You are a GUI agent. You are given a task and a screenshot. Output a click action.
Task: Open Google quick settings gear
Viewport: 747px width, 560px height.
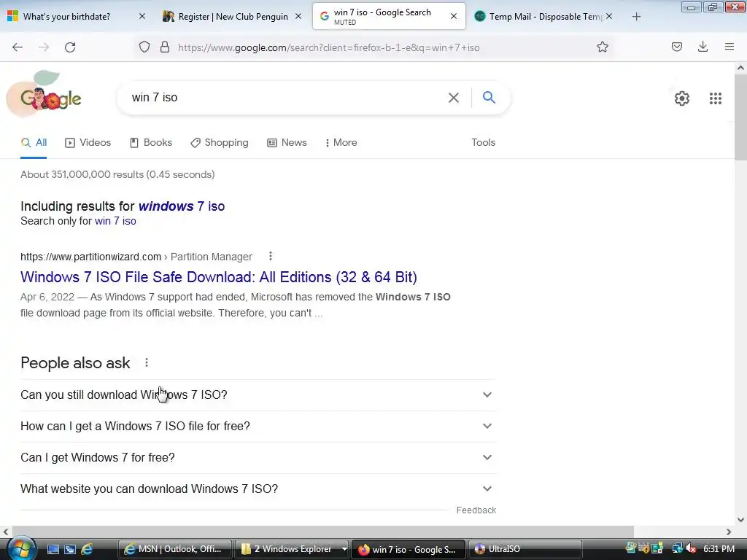[682, 98]
